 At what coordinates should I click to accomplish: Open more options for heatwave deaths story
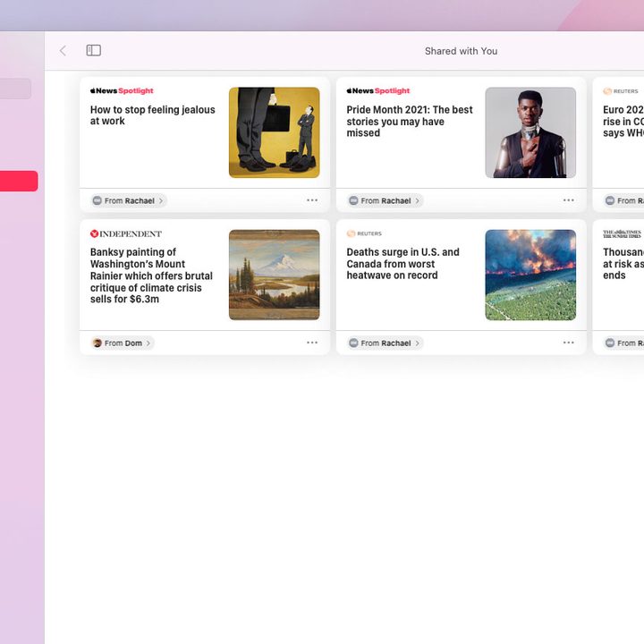pyautogui.click(x=569, y=343)
